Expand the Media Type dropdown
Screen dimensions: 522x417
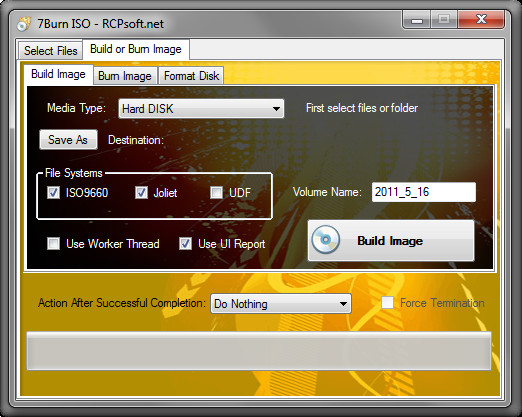pyautogui.click(x=201, y=109)
